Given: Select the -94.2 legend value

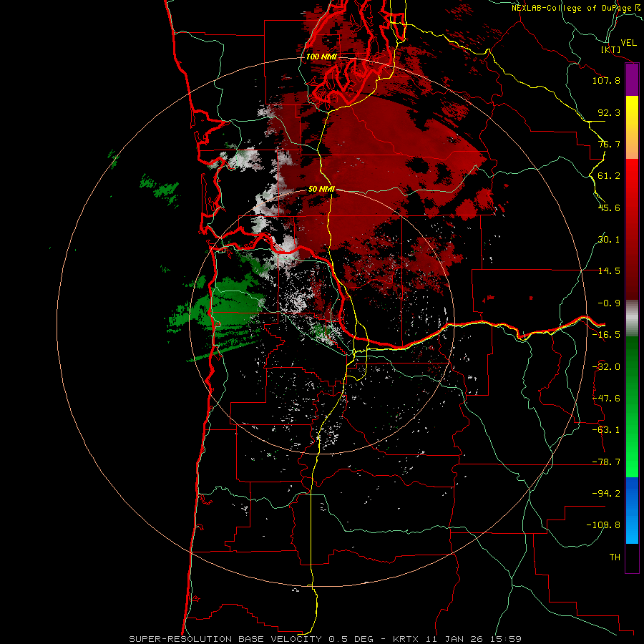Looking at the screenshot, I should (606, 493).
